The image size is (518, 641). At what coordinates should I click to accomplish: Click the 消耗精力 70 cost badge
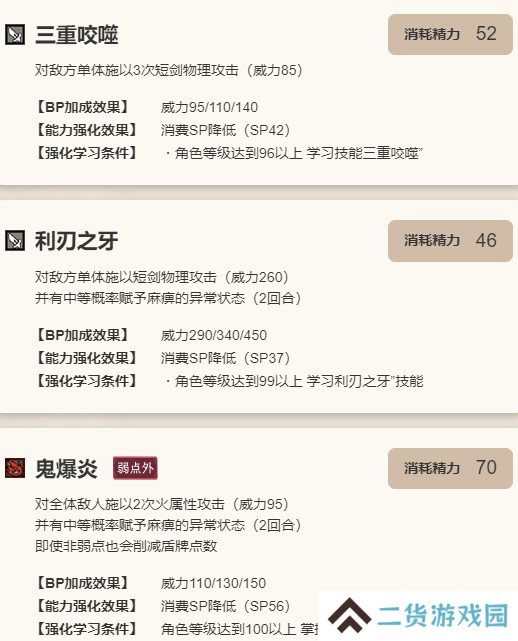(x=450, y=468)
